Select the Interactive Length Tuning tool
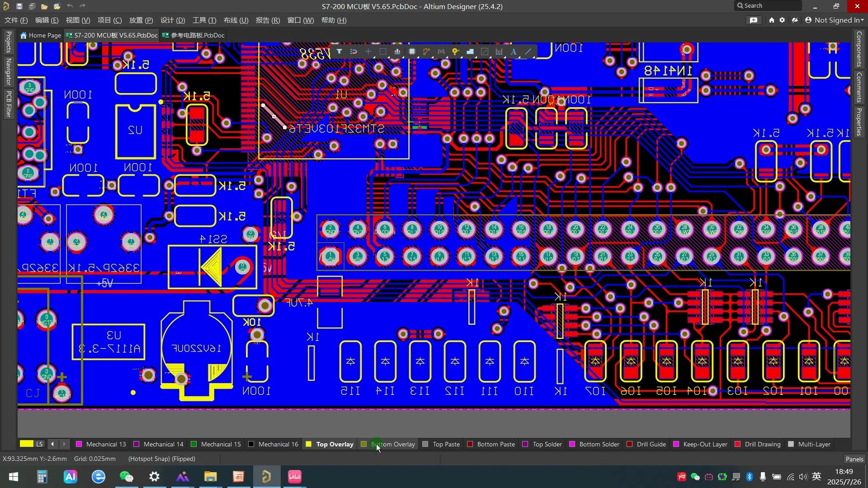 441,52
